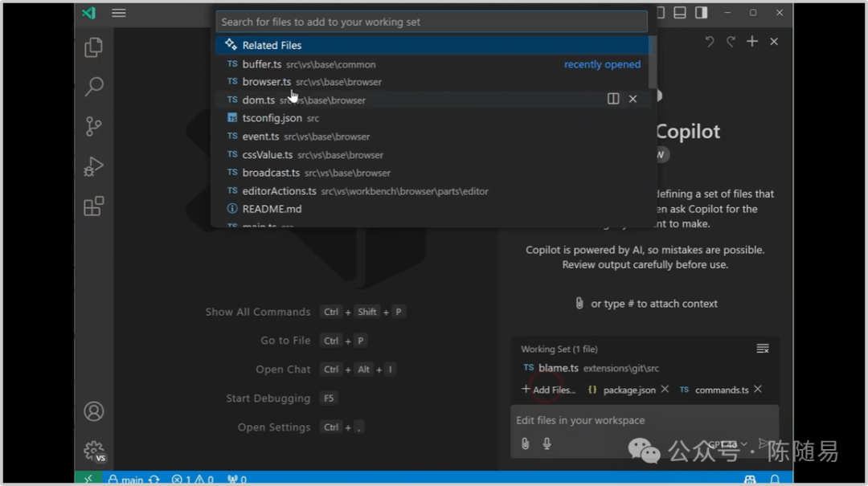Click the attach context paperclip in chat input

(x=525, y=443)
